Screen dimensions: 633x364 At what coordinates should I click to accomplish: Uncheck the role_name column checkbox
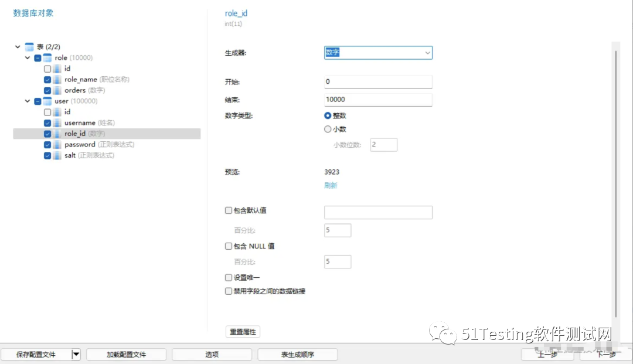tap(47, 79)
